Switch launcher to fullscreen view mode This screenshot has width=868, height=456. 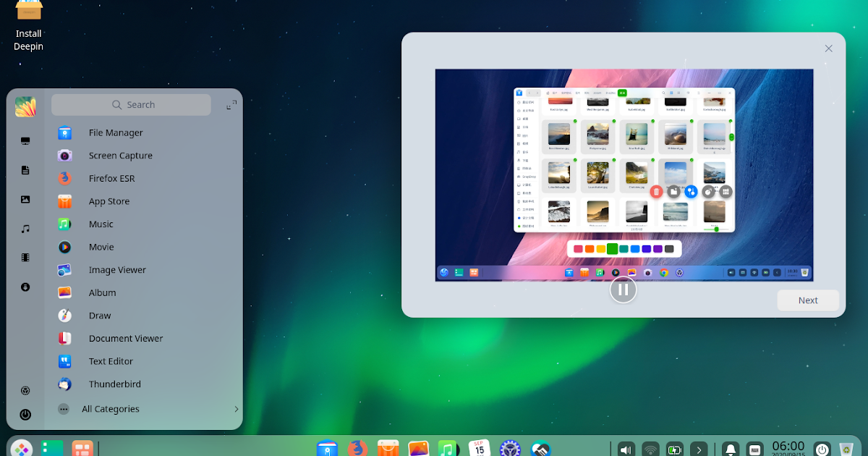[230, 104]
